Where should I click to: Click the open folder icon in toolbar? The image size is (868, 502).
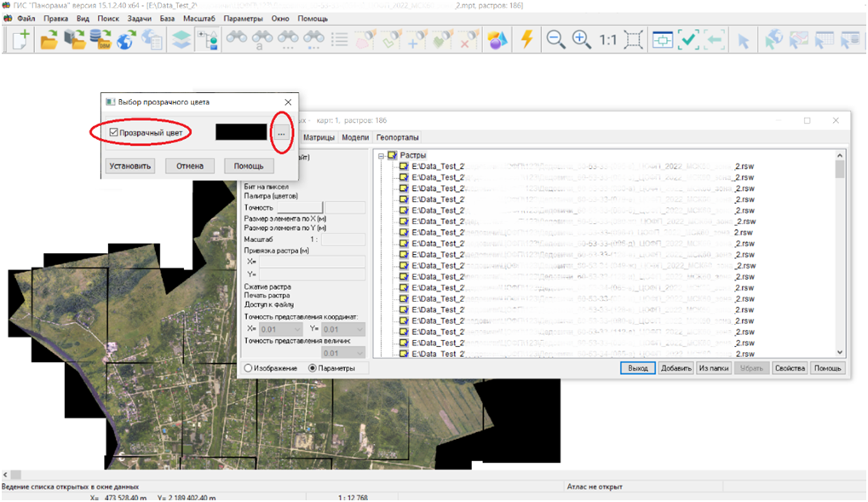click(x=49, y=39)
